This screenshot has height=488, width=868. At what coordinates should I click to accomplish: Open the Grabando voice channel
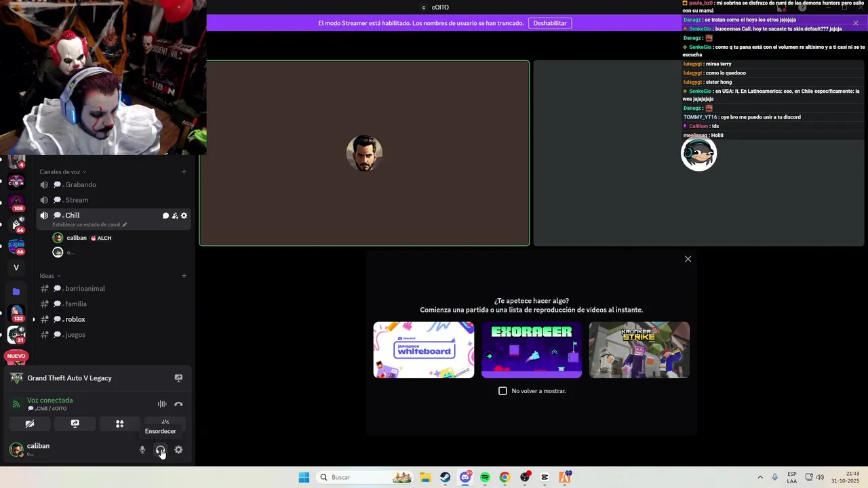point(113,184)
